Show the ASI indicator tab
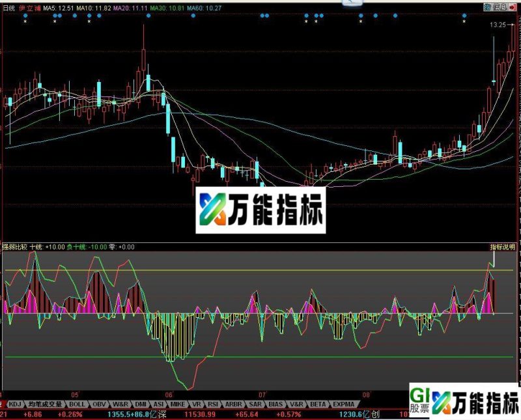Image resolution: width=521 pixels, height=420 pixels. 158,404
